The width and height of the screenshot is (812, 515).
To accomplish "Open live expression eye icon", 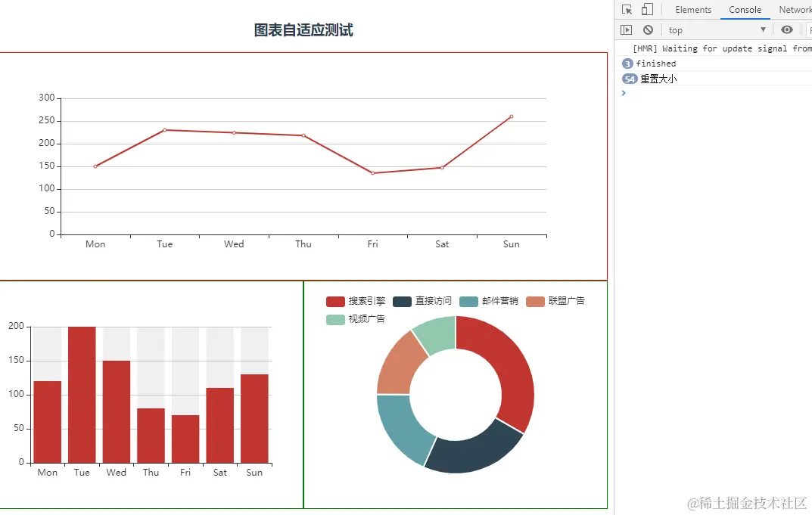I will 786,30.
